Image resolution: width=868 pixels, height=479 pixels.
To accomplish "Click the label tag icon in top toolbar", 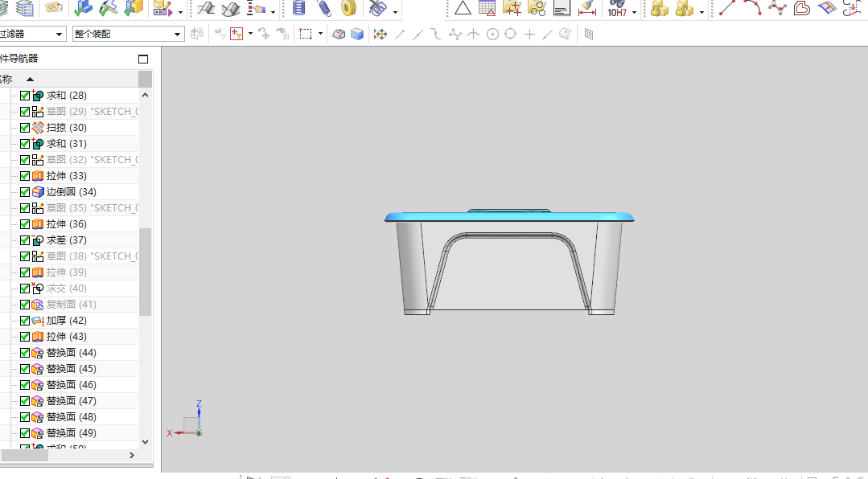I will point(53,8).
